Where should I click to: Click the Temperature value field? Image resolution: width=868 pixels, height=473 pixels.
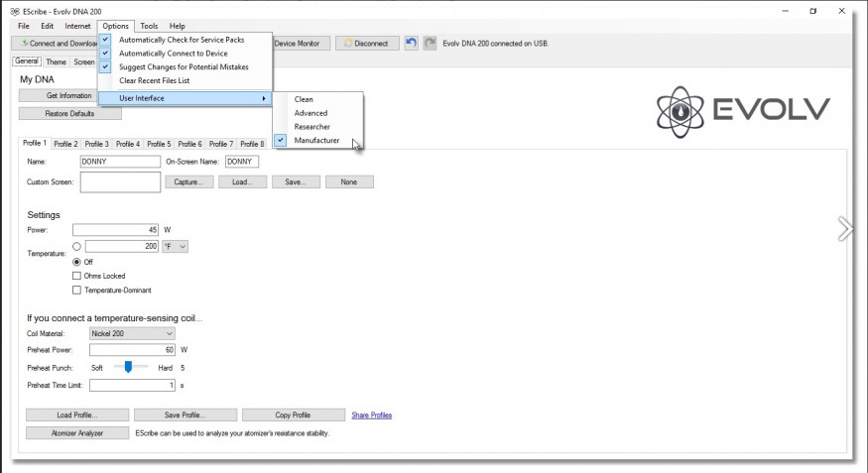point(122,246)
